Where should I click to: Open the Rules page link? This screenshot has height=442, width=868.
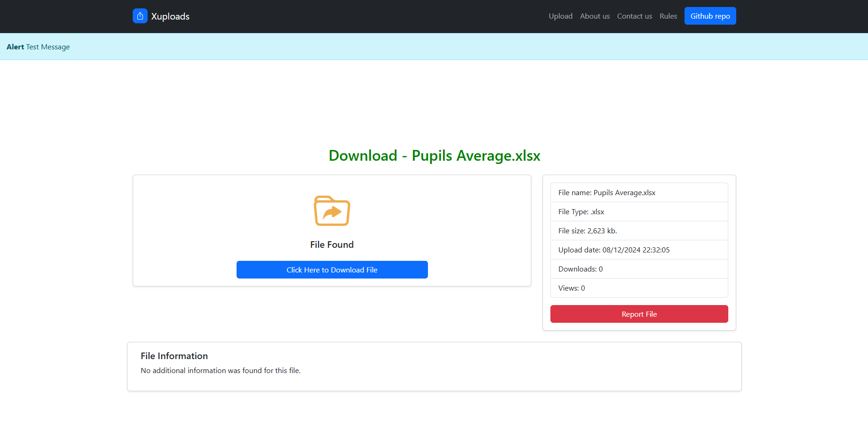click(x=668, y=16)
